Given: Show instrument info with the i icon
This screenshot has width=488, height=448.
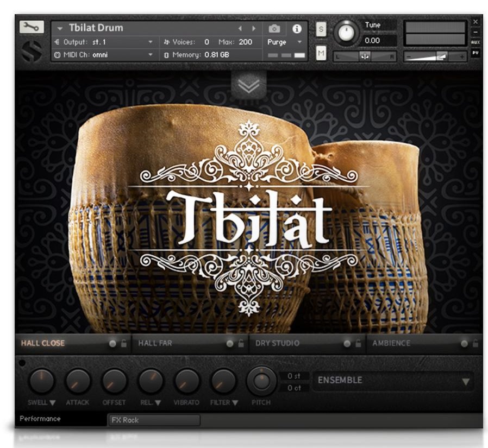Looking at the screenshot, I should pos(297,29).
